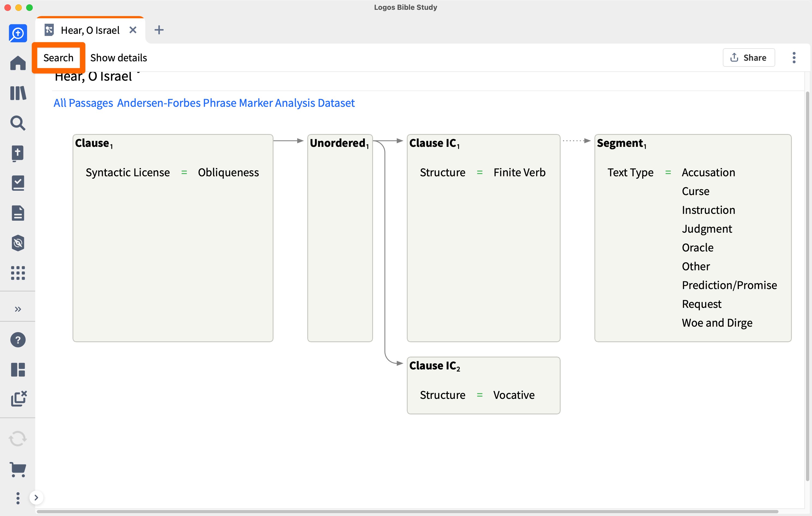
Task: Click the round chevron expander at sidebar bottom
Action: [36, 497]
